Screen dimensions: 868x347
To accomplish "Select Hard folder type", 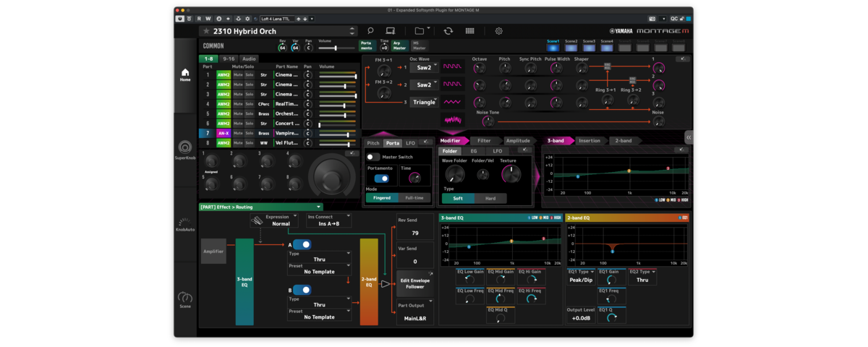I will click(x=490, y=198).
